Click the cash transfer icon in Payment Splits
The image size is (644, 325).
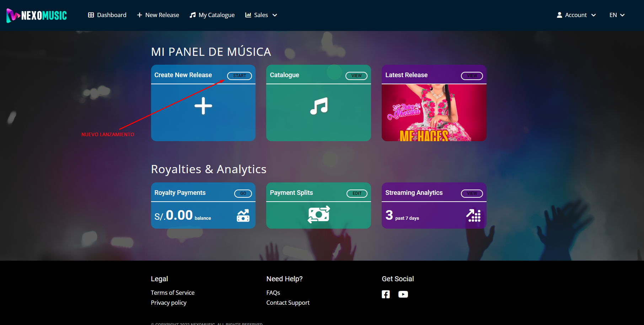[319, 214]
